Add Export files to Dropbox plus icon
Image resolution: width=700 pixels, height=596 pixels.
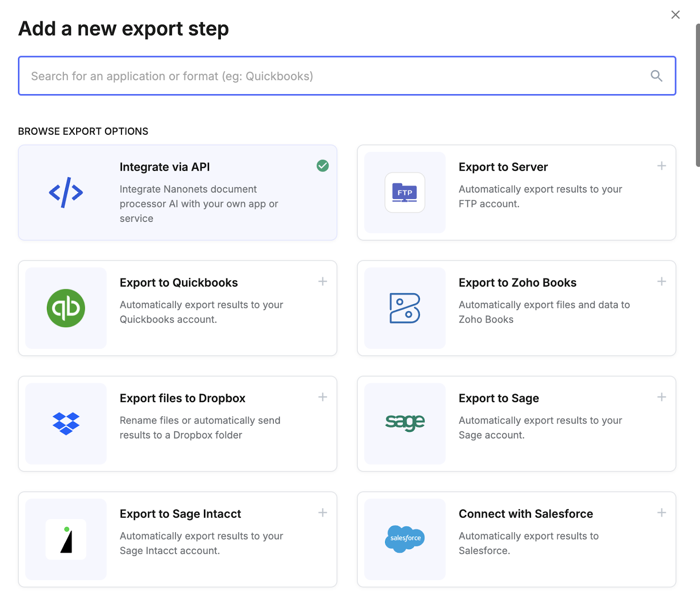(x=322, y=397)
